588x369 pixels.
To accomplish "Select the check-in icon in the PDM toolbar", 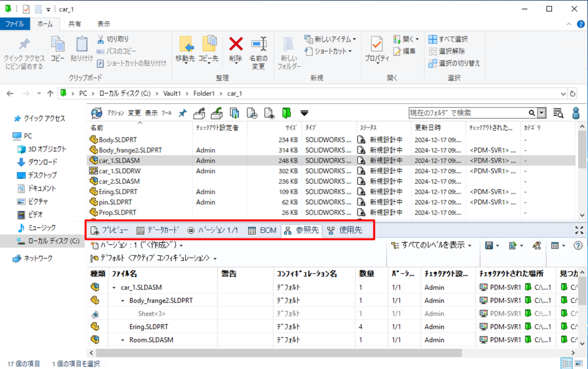I will 216,113.
